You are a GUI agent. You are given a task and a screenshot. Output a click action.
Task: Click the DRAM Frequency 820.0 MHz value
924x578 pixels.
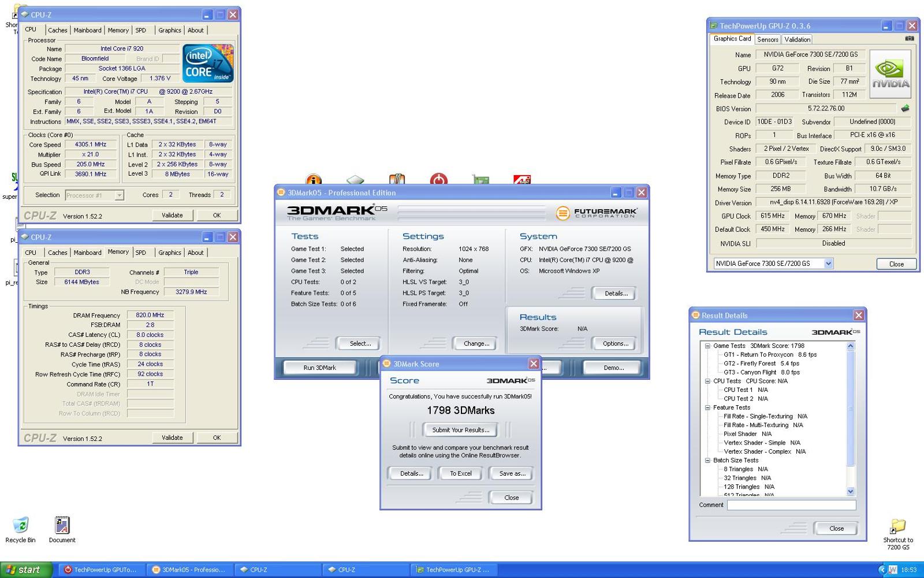point(150,315)
